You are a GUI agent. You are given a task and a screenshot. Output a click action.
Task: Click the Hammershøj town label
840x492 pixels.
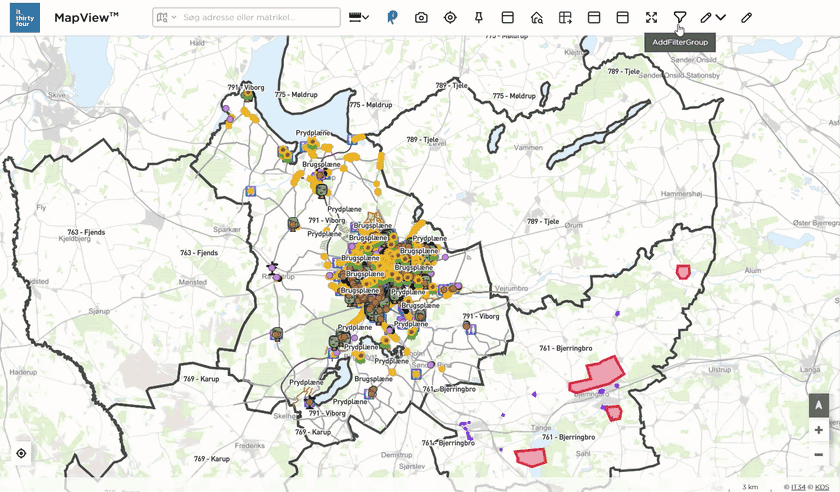point(681,193)
